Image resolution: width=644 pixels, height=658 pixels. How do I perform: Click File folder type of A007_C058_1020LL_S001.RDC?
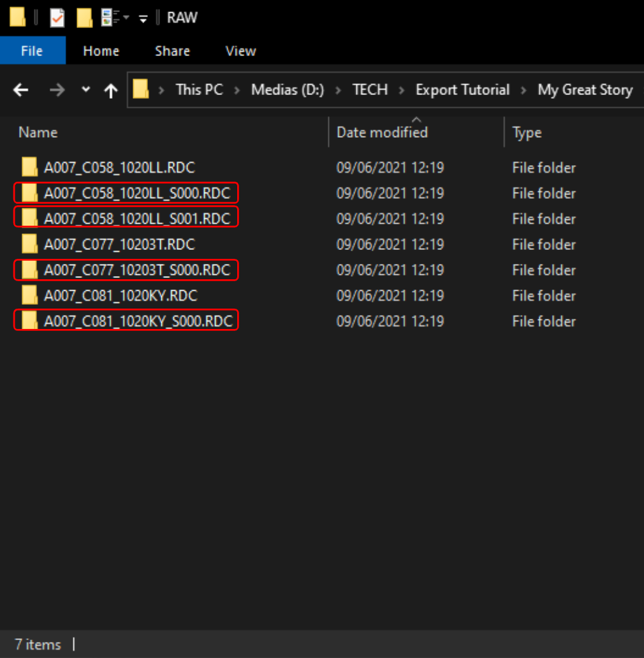[544, 219]
